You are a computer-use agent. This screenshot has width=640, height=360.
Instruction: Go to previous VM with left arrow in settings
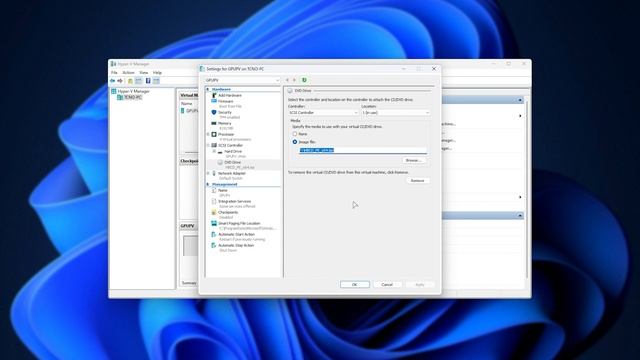click(x=287, y=80)
